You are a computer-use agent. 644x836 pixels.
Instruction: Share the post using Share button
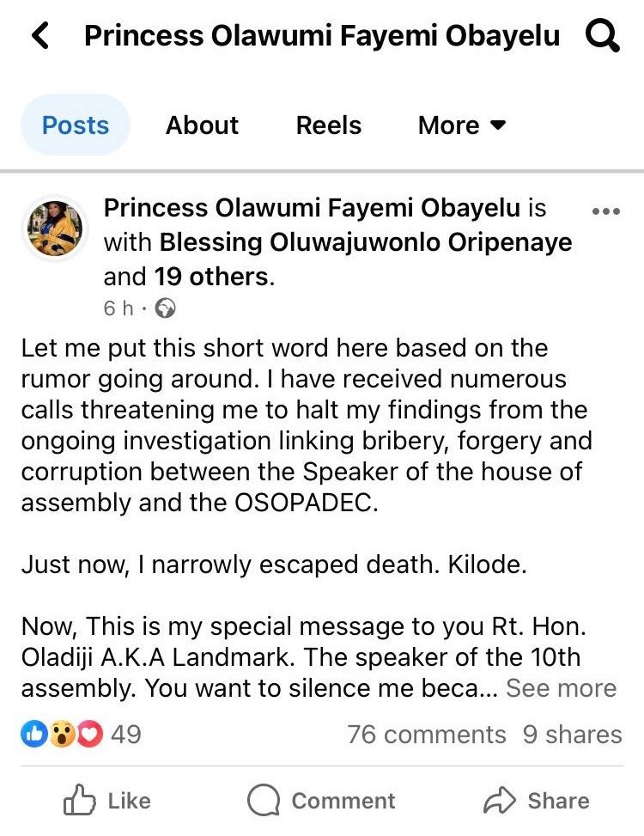pos(537,801)
